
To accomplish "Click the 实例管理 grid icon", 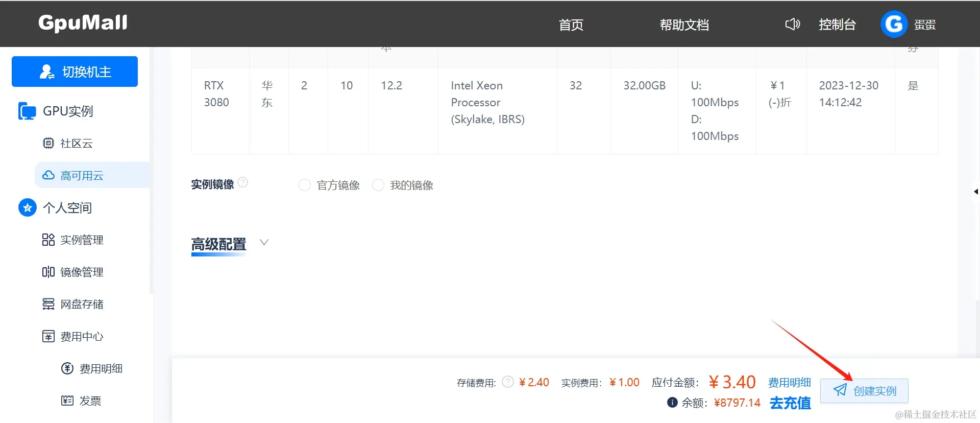I will coord(48,240).
